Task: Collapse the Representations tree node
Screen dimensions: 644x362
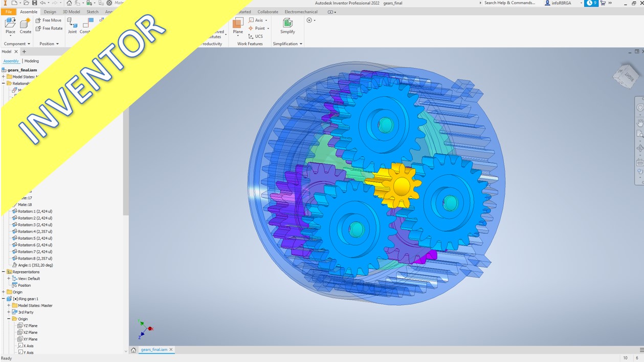Action: click(4, 272)
